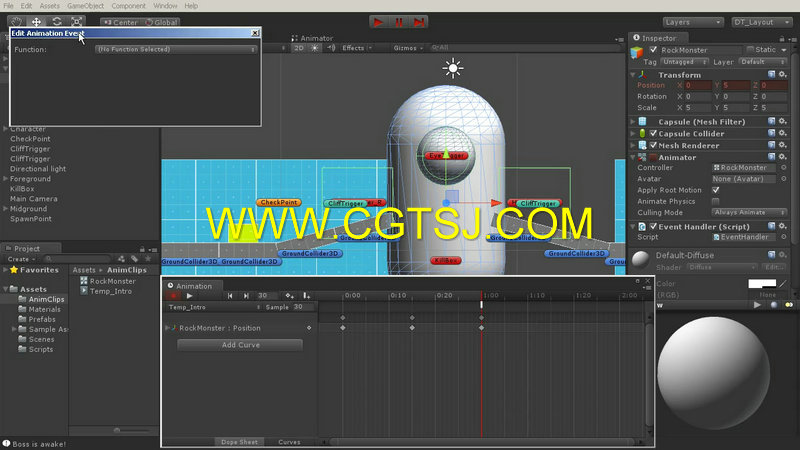Image resolution: width=800 pixels, height=450 pixels.
Task: Open the Assets menu
Action: (49, 6)
